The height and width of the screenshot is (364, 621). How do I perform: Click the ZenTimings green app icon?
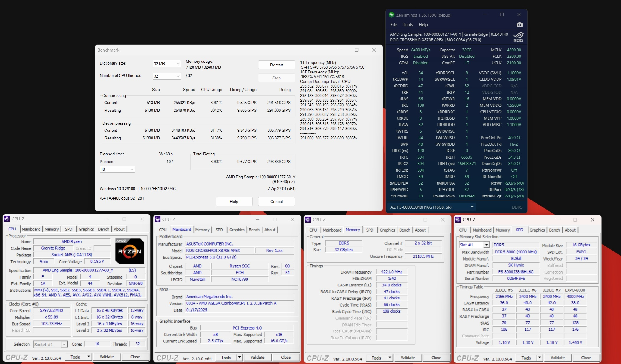point(392,15)
